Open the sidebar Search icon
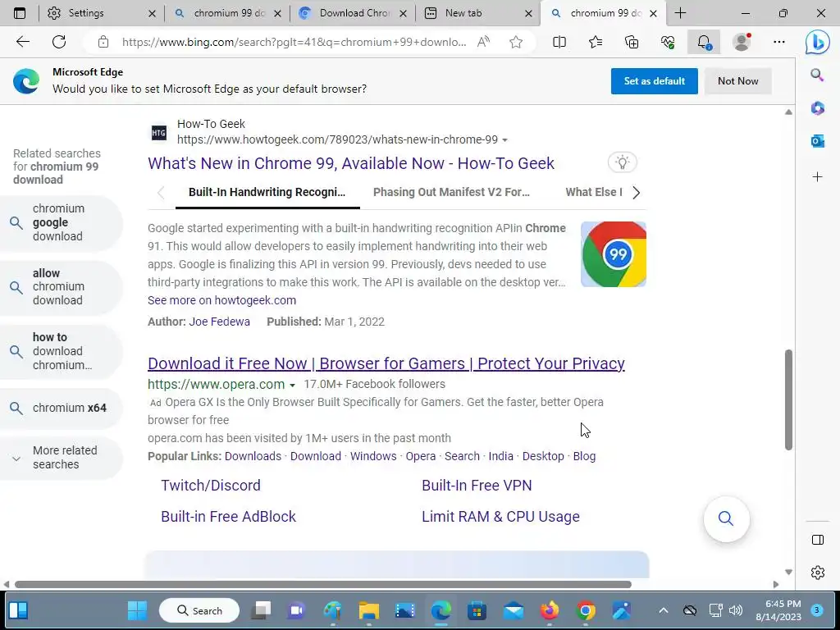Viewport: 840px width, 630px height. point(817,75)
